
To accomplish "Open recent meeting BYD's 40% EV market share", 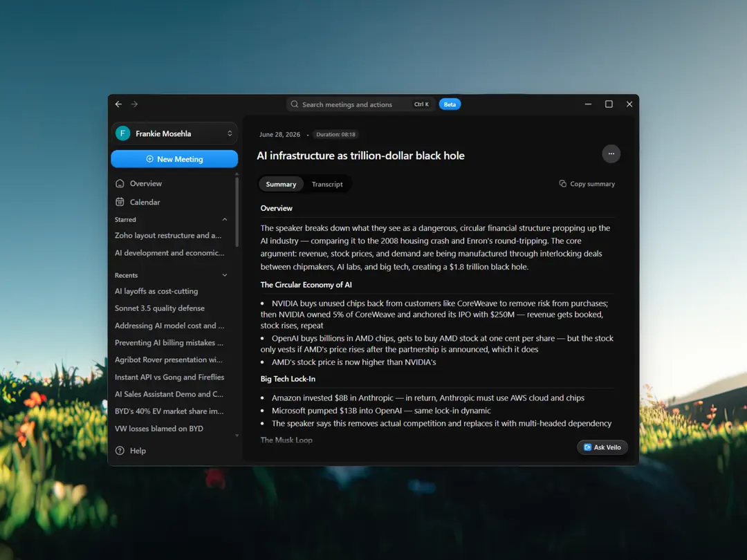I will (169, 411).
